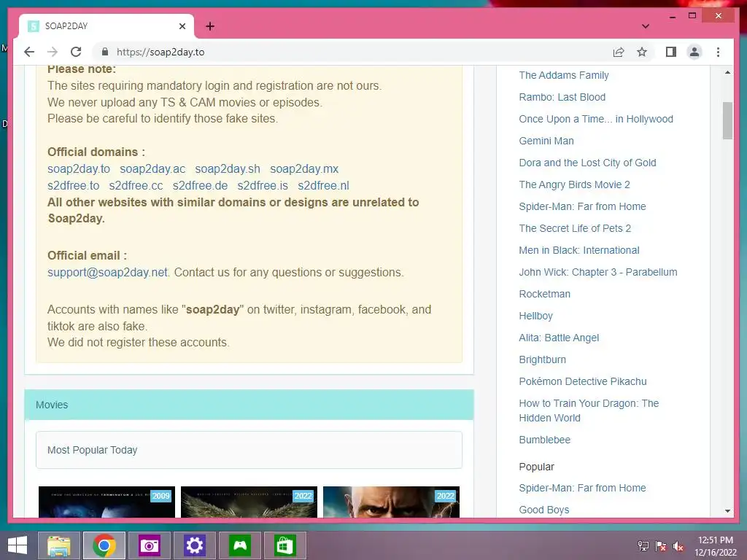
Task: Open Alita: Battle Angel link
Action: 559,338
